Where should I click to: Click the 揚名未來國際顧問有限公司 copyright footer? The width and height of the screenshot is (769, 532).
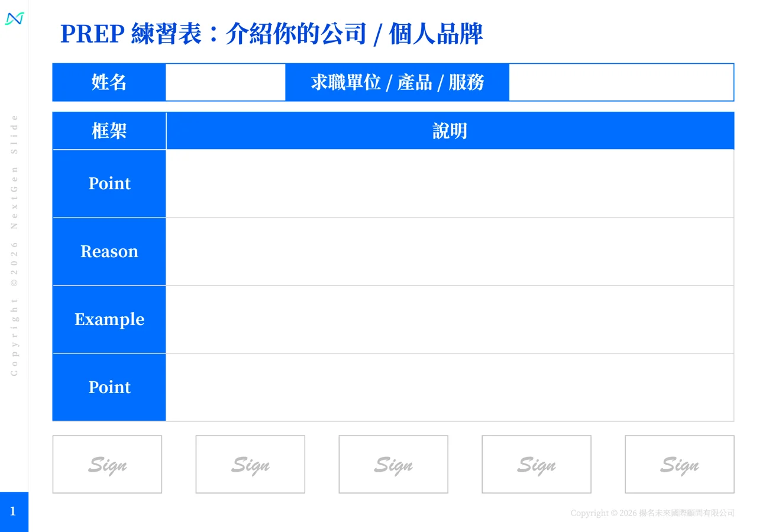[652, 513]
